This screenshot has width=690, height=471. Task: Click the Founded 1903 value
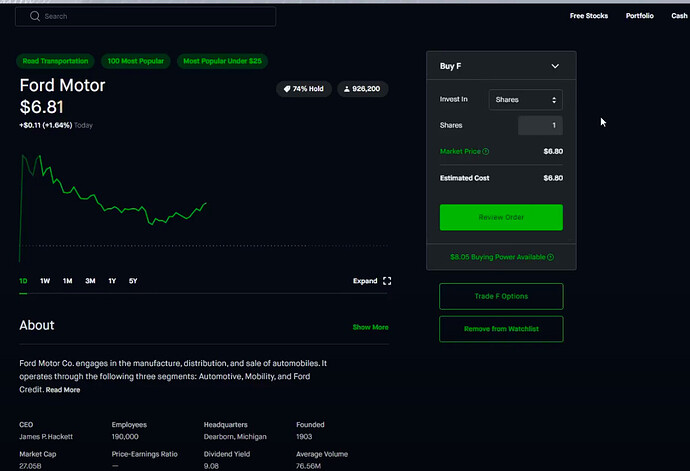tap(304, 437)
